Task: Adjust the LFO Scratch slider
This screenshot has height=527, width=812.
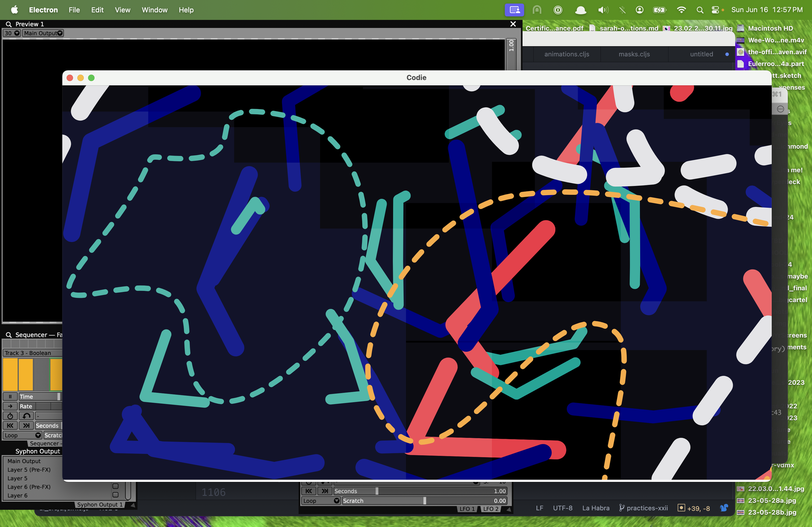Action: pos(425,501)
